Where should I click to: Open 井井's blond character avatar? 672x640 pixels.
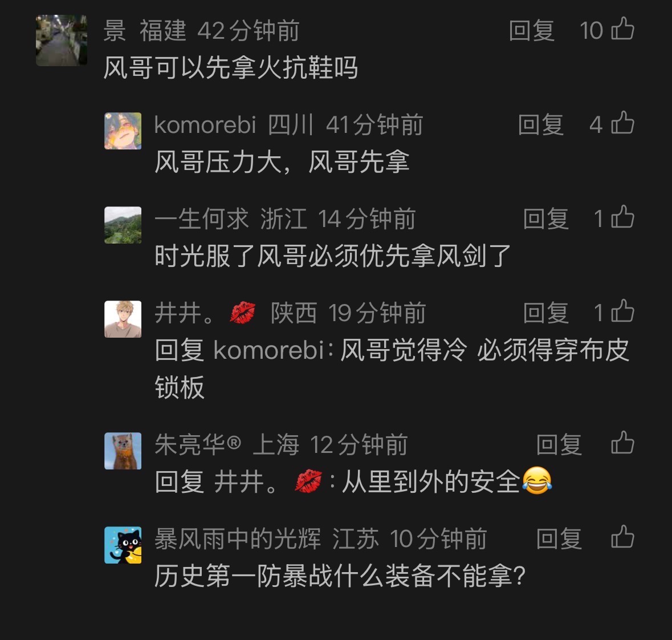[x=123, y=319]
